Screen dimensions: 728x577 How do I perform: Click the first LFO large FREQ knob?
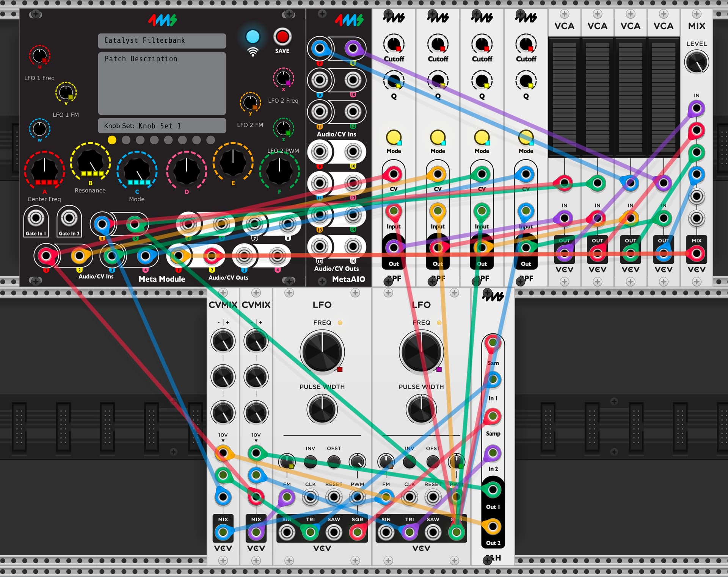[322, 352]
